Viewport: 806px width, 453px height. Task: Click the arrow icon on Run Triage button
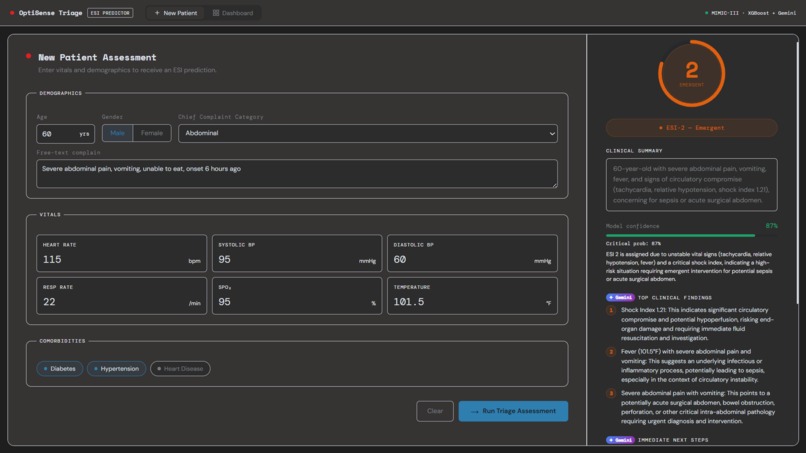pyautogui.click(x=474, y=411)
